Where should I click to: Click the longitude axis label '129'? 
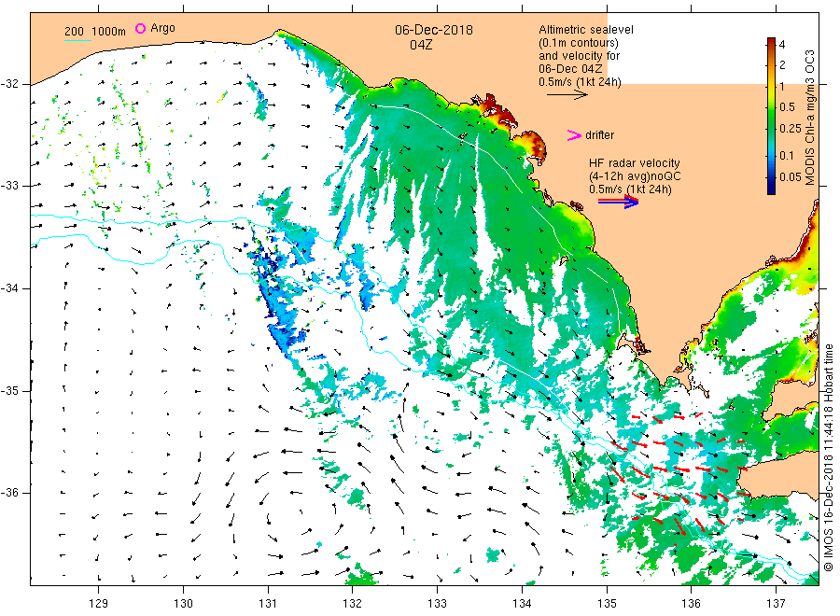99,604
